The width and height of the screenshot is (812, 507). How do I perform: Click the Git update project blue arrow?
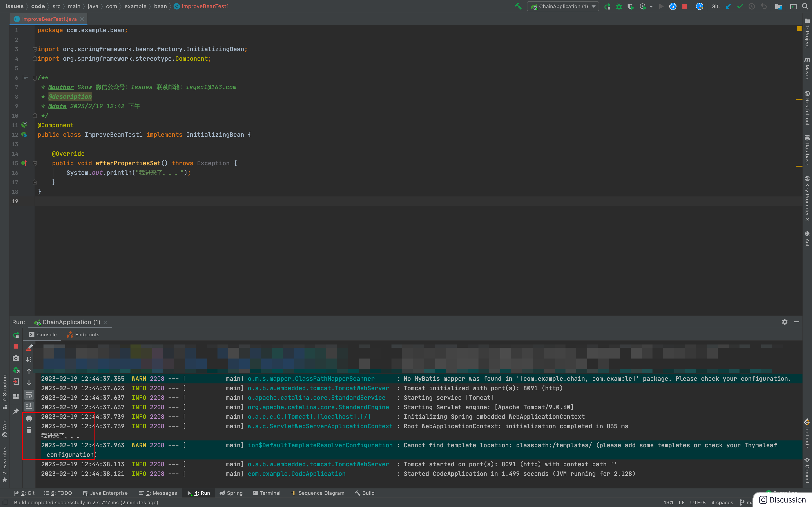(728, 6)
